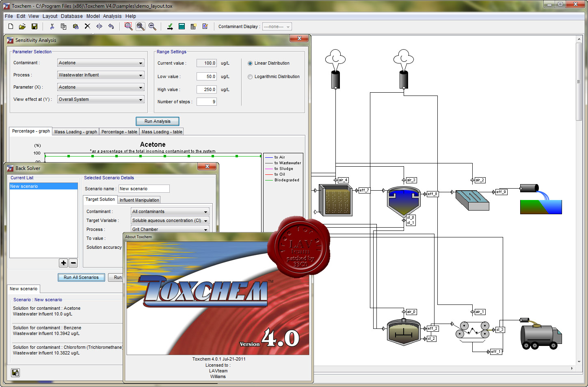588x387 pixels.
Task: Open Process dropdown showing Wastewater Influent
Action: coord(101,75)
